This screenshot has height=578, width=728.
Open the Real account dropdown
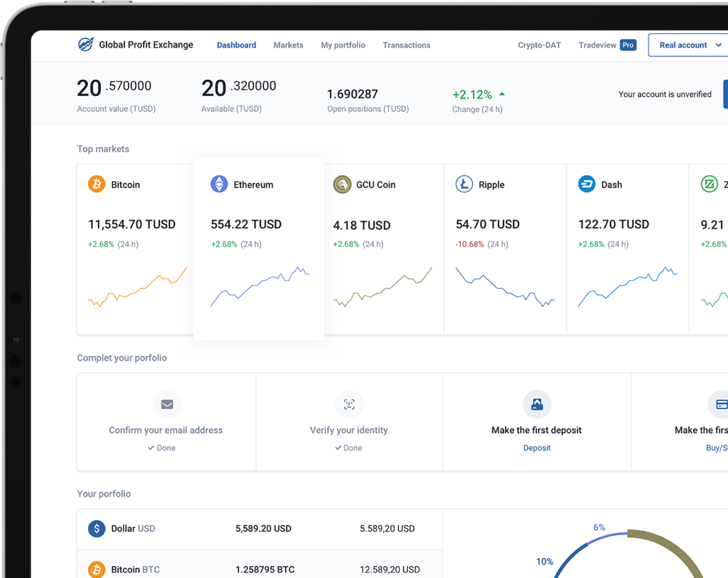[688, 45]
